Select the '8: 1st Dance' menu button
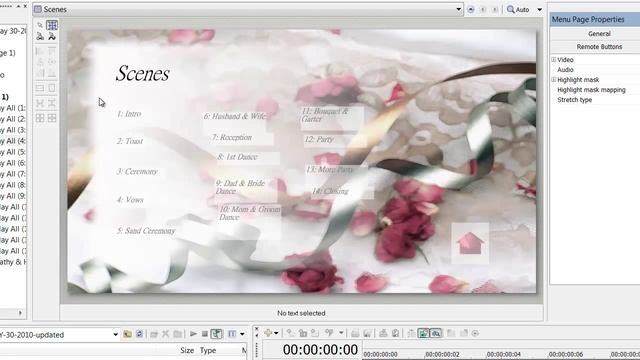 (x=238, y=157)
